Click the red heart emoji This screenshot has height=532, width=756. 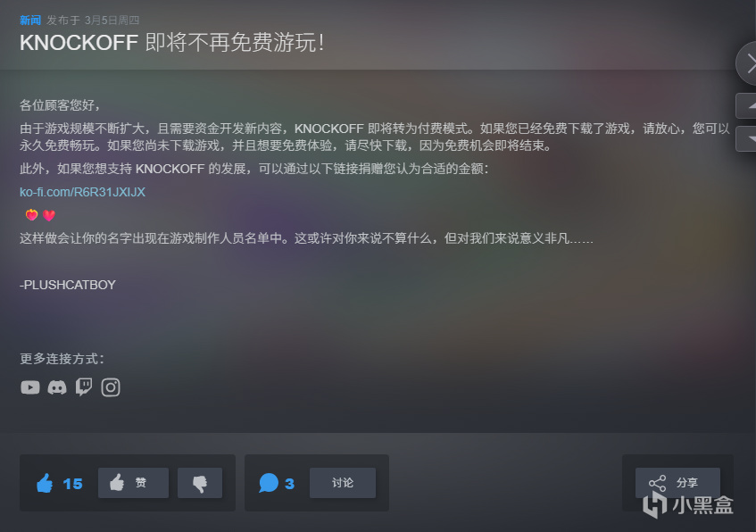[49, 216]
